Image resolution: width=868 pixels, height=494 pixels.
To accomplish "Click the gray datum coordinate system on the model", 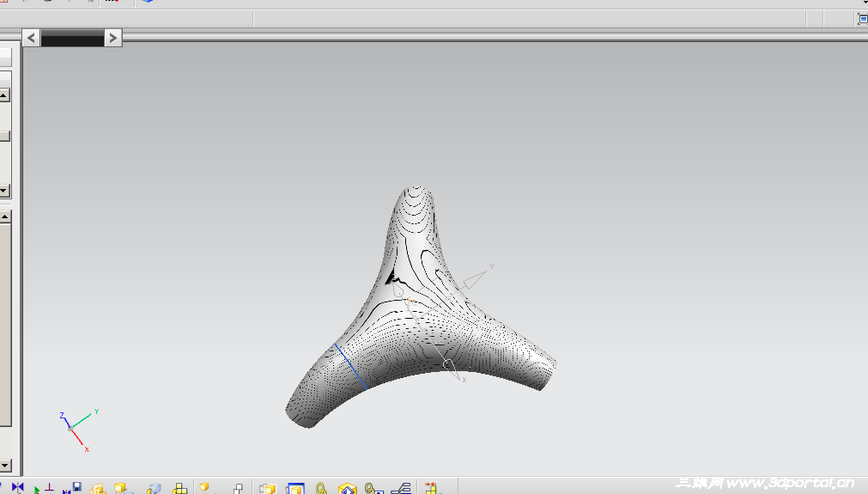I will [x=443, y=321].
